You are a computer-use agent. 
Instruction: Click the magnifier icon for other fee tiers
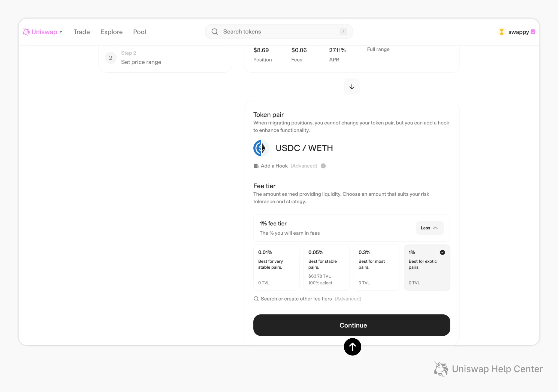coord(256,299)
